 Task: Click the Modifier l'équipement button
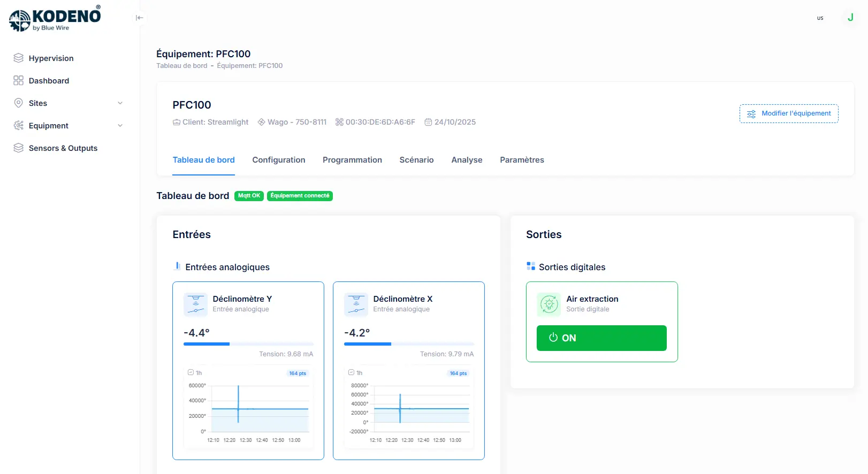point(788,113)
